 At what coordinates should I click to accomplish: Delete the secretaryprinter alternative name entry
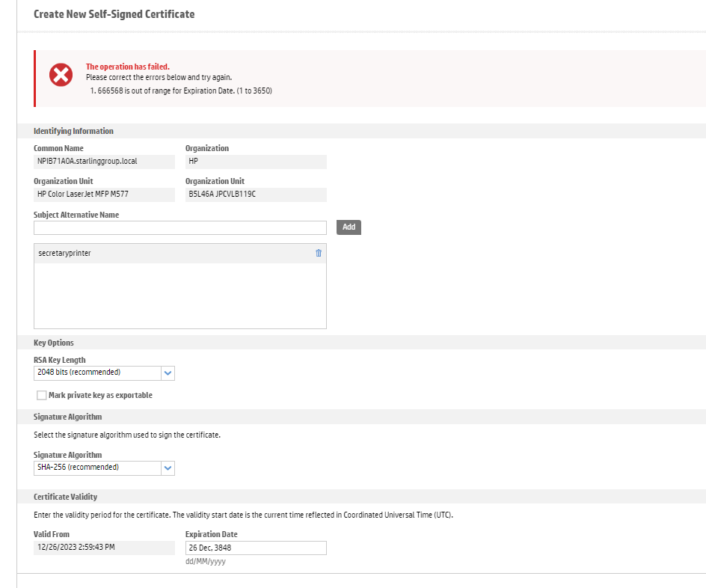coord(318,253)
